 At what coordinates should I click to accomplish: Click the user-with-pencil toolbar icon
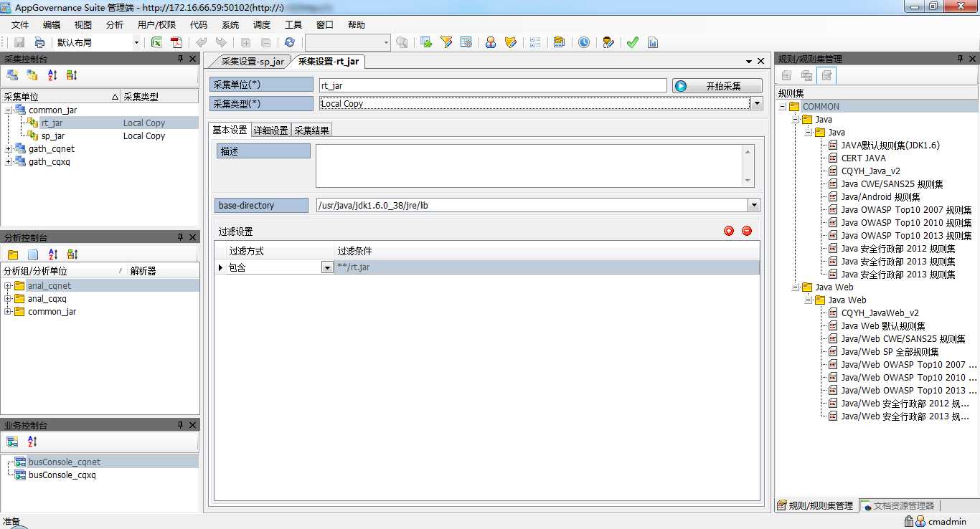[x=608, y=43]
